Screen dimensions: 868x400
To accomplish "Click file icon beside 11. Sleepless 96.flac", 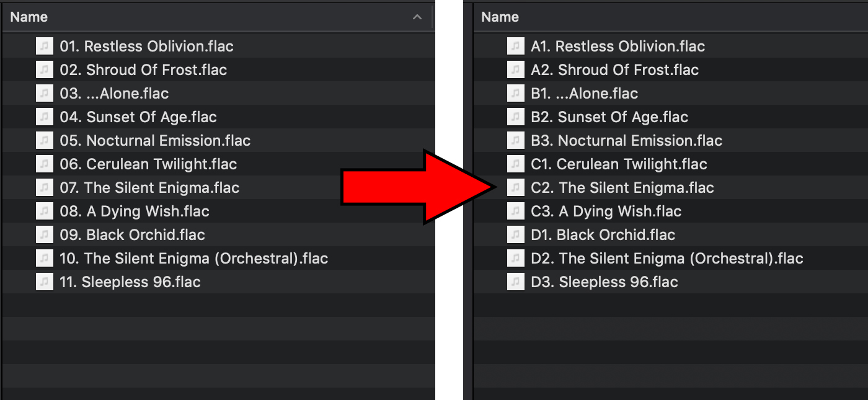I will [44, 282].
